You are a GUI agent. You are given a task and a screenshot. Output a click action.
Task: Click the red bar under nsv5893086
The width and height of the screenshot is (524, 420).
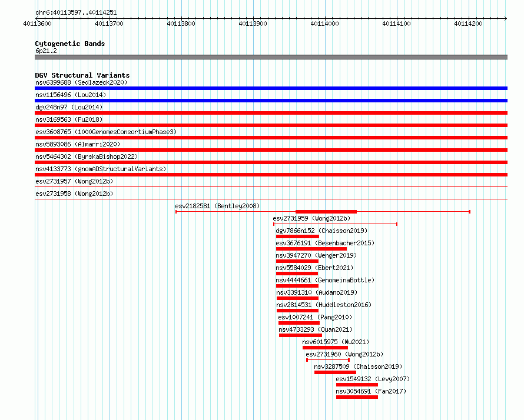coord(271,150)
